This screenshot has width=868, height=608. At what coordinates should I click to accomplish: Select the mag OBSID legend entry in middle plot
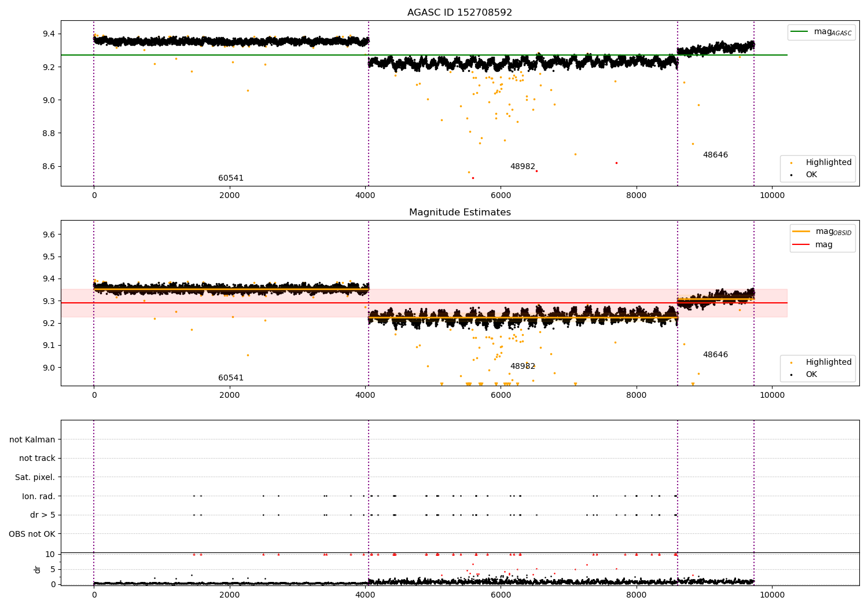click(822, 232)
